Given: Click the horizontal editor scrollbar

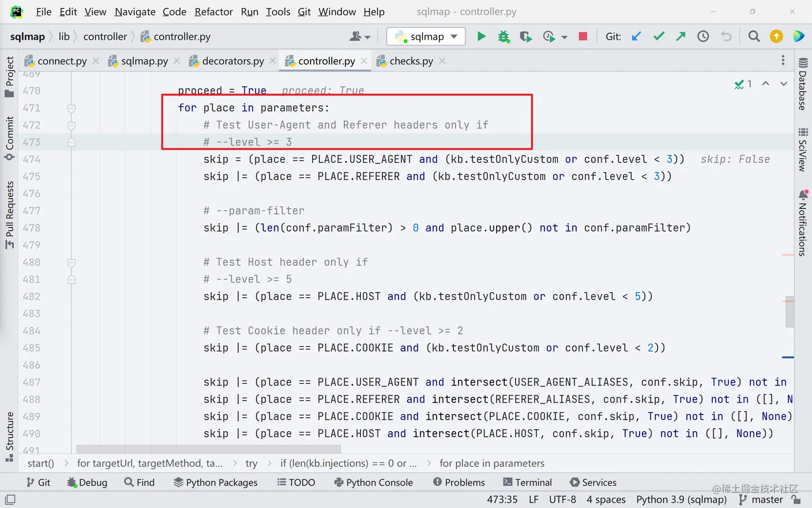Looking at the screenshot, I should [208, 448].
